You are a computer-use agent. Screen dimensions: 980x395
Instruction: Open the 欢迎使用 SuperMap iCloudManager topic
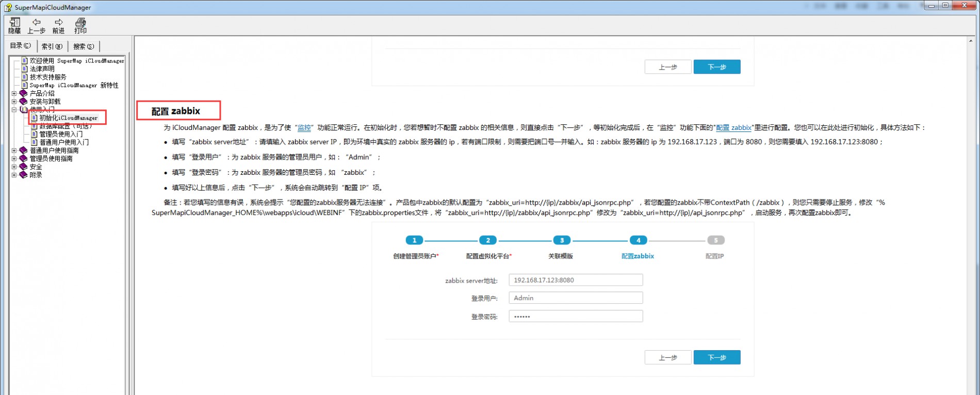click(x=77, y=61)
